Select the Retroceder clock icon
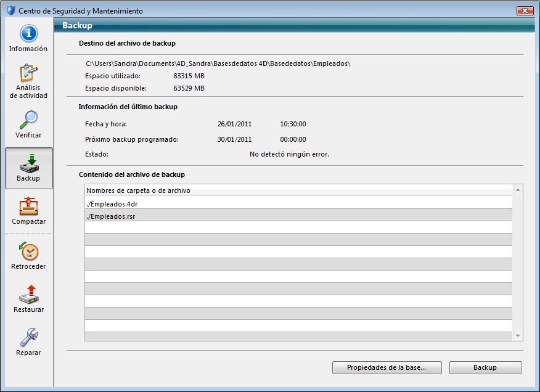The width and height of the screenshot is (540, 392). click(28, 251)
